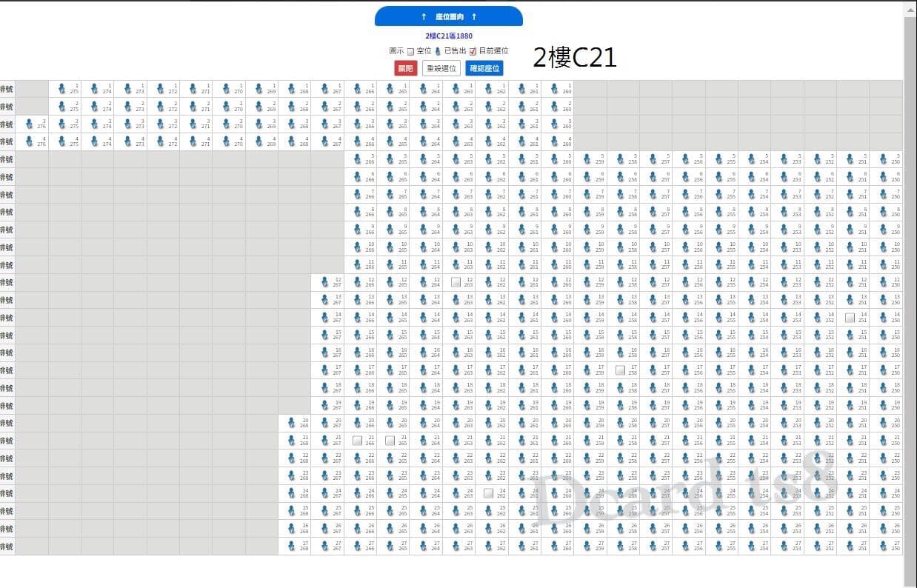This screenshot has width=917, height=588.
Task: Click sold seat row 5 number 266
Action: click(x=358, y=159)
